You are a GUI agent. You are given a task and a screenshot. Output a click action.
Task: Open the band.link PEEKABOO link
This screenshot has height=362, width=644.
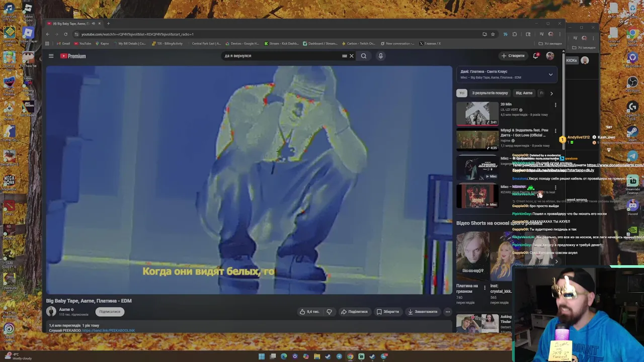click(x=109, y=330)
